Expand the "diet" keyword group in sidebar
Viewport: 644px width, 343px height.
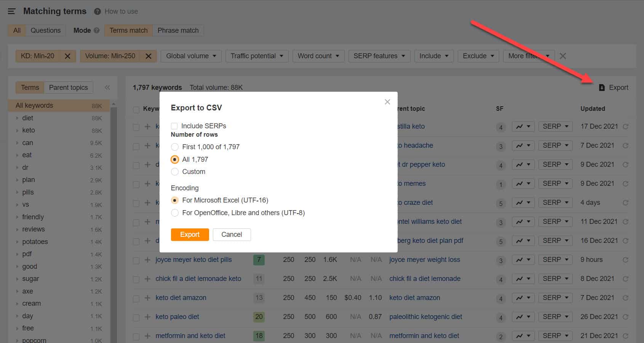tap(17, 118)
